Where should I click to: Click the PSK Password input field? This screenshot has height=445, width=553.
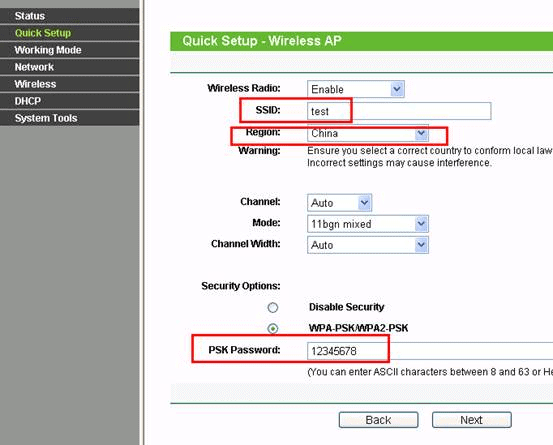coord(430,351)
